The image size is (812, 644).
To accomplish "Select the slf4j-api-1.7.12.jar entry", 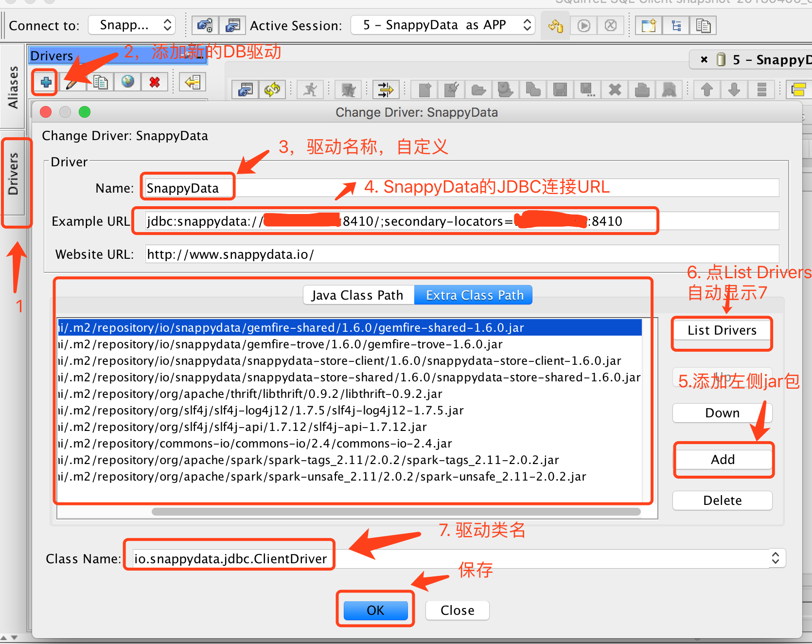I will tap(350, 427).
